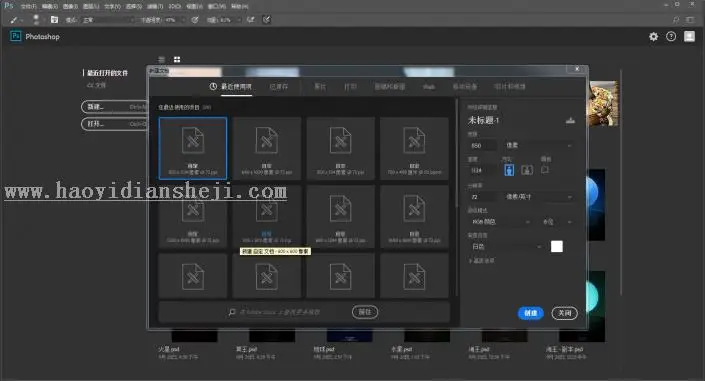Screen dimensions: 705x381
Task: Click the 打开... button on start screen
Action: pos(115,124)
